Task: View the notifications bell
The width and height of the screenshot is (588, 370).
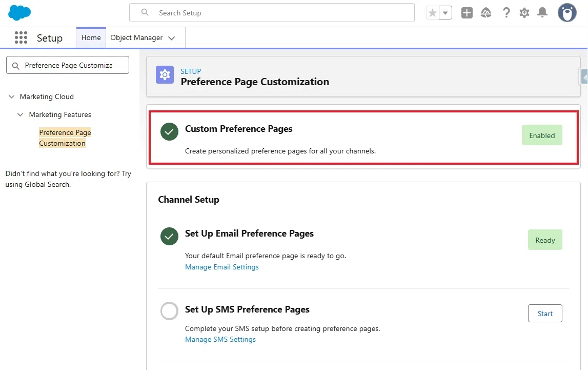Action: [542, 13]
